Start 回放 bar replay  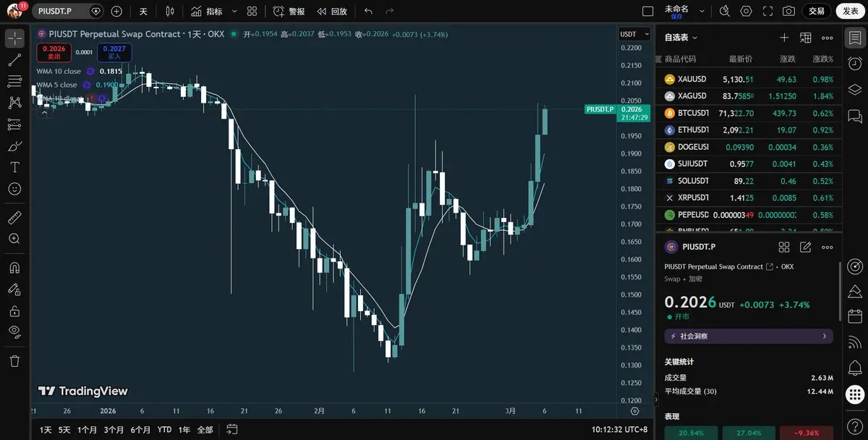332,11
